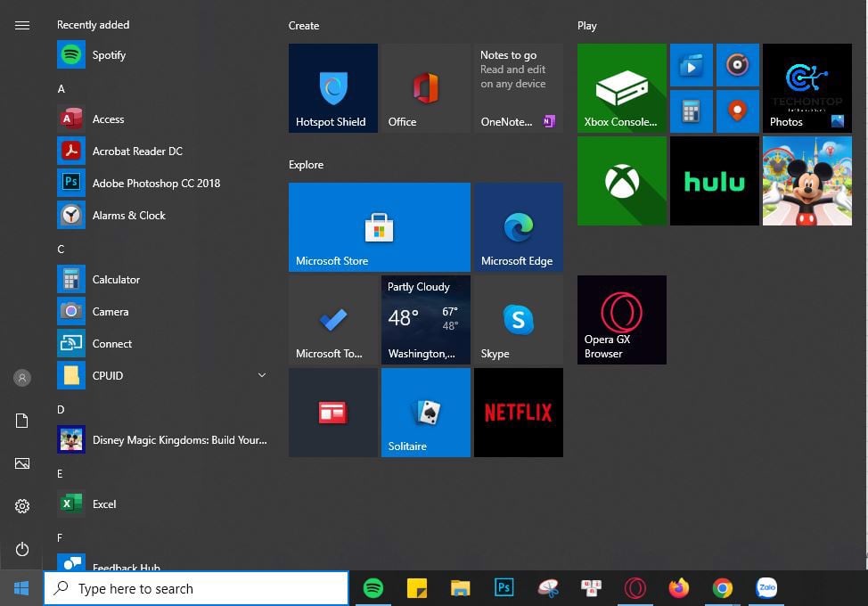Click the 'Create' tile group heading
Screen dimensions: 868x606
click(303, 26)
